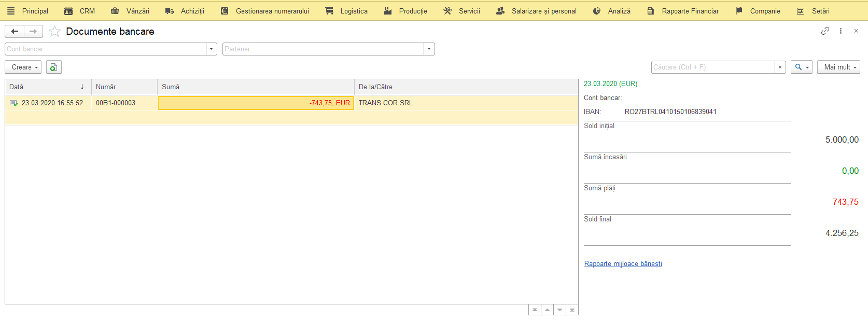Click the green document import icon

pos(54,67)
